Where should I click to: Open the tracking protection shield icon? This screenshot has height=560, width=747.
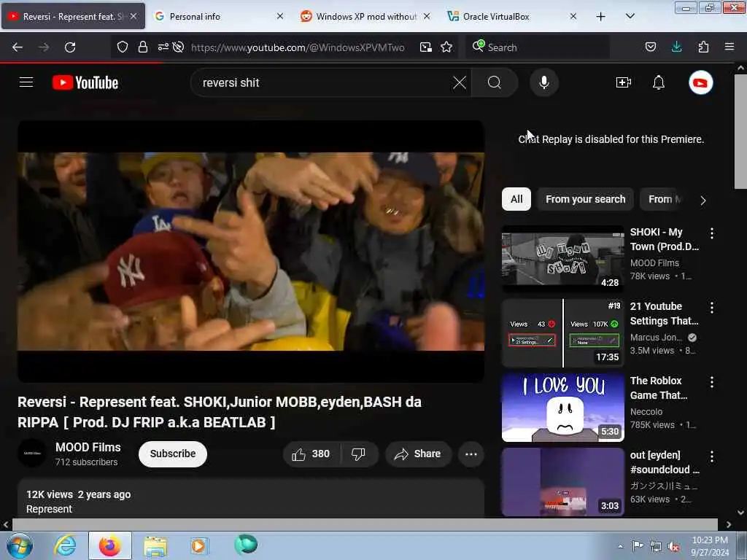123,47
